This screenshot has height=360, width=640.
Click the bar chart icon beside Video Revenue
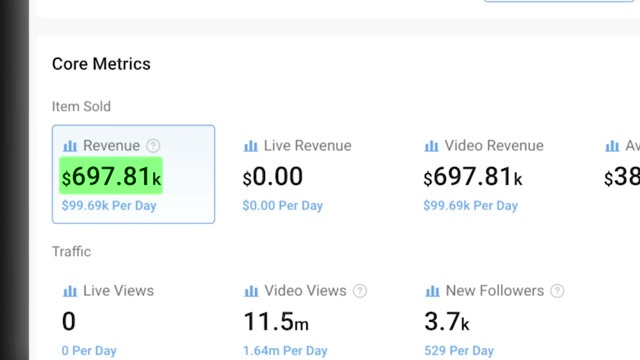(431, 146)
